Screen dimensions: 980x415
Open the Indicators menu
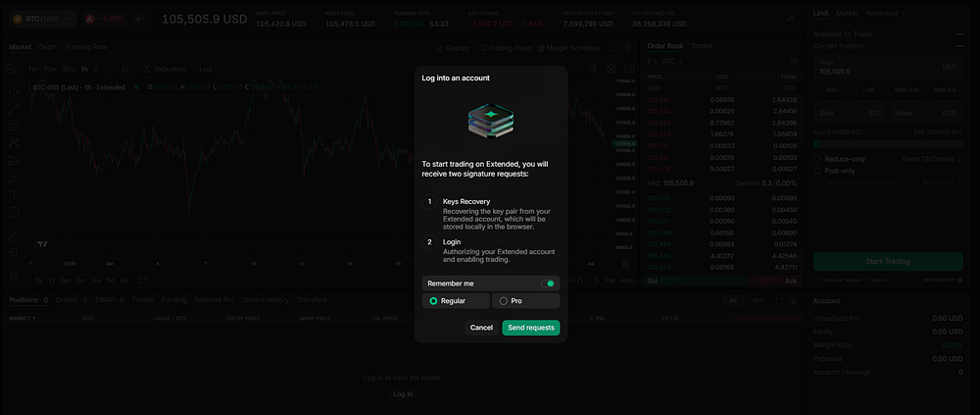[165, 69]
